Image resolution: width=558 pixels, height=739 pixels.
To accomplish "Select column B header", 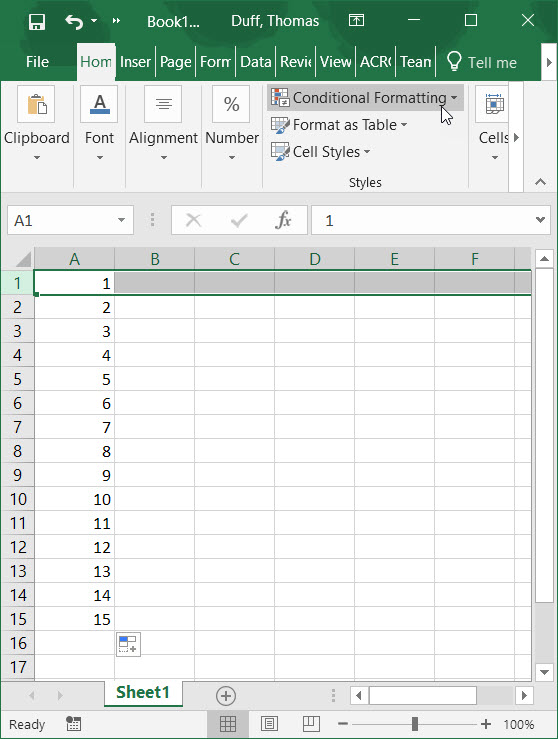I will click(155, 259).
